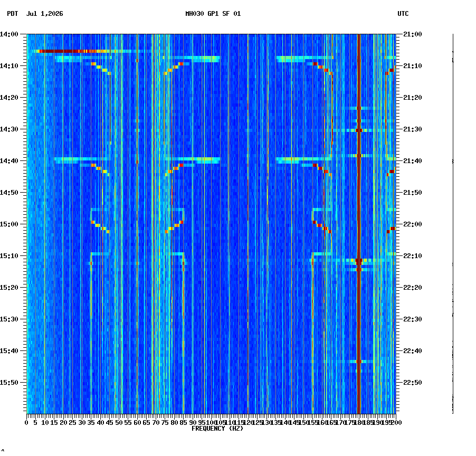Image resolution: width=476 pixels, height=456 pixels.
Task: Click the 0 Hz frequency label
Action: point(27,423)
